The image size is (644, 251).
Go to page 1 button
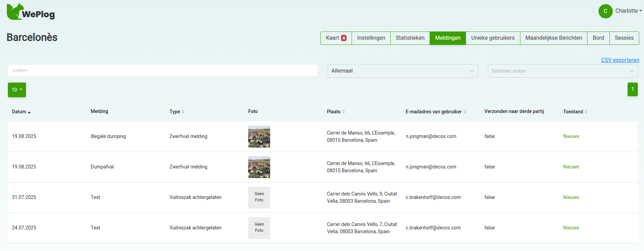coord(632,89)
